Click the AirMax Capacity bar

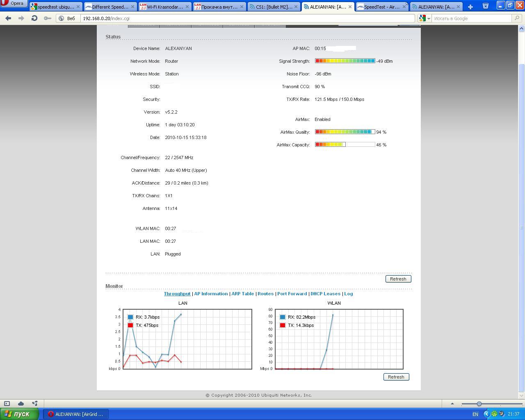coord(345,145)
